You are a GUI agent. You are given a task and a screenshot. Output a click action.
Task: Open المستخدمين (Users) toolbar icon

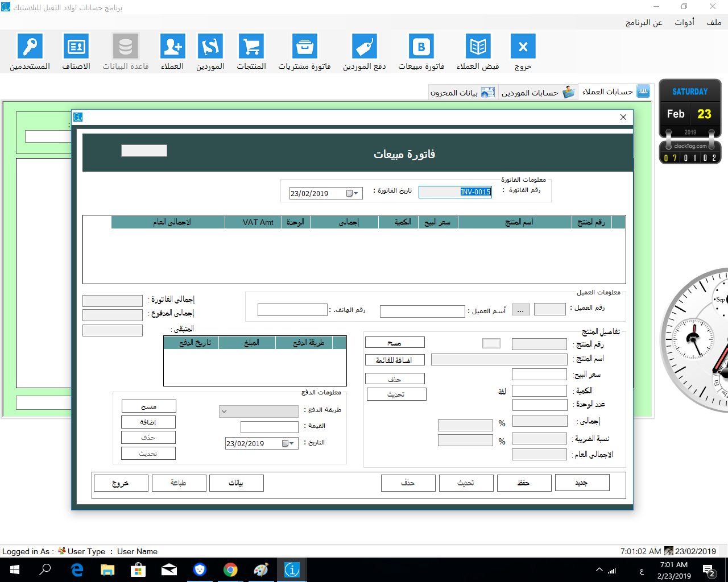point(30,52)
